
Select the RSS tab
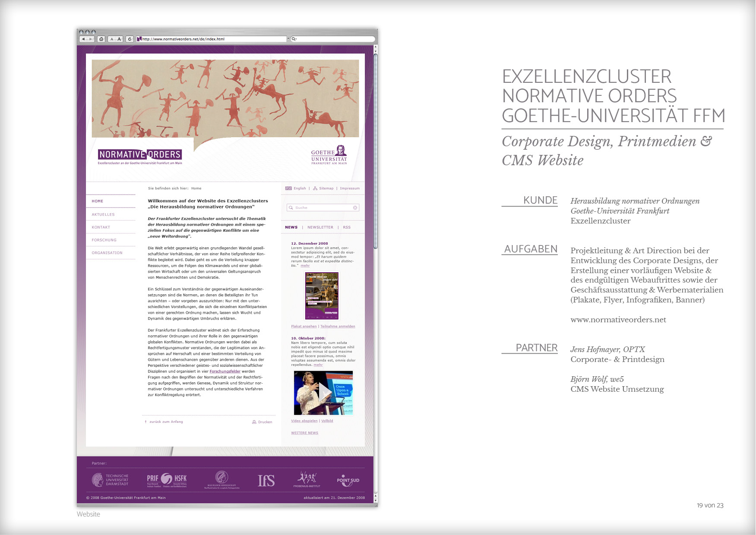[x=347, y=227]
